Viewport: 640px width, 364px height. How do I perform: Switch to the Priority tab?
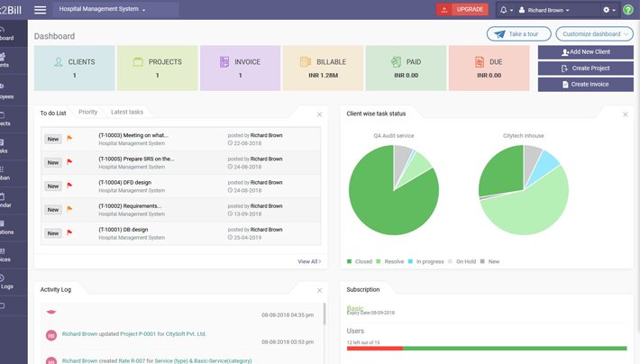(x=87, y=113)
